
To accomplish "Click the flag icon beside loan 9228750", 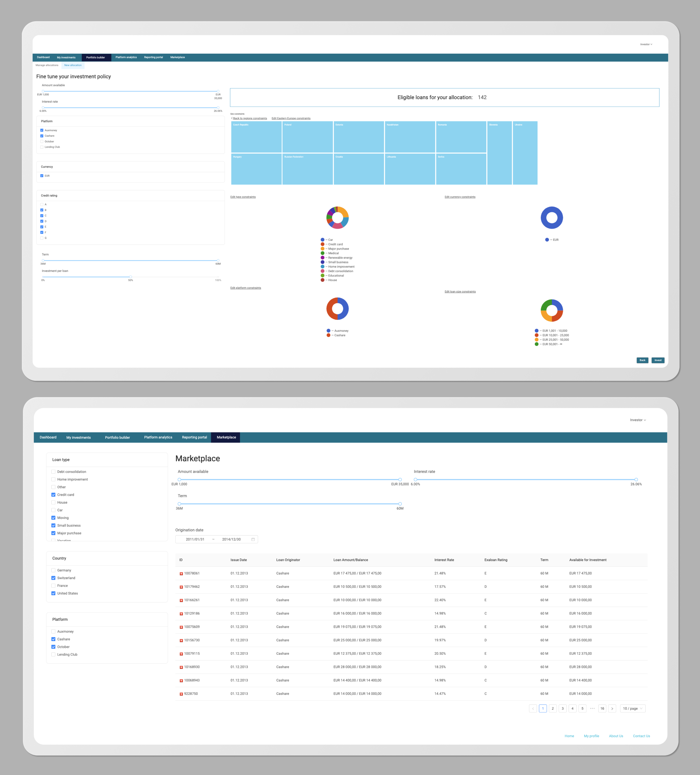I will [x=181, y=694].
